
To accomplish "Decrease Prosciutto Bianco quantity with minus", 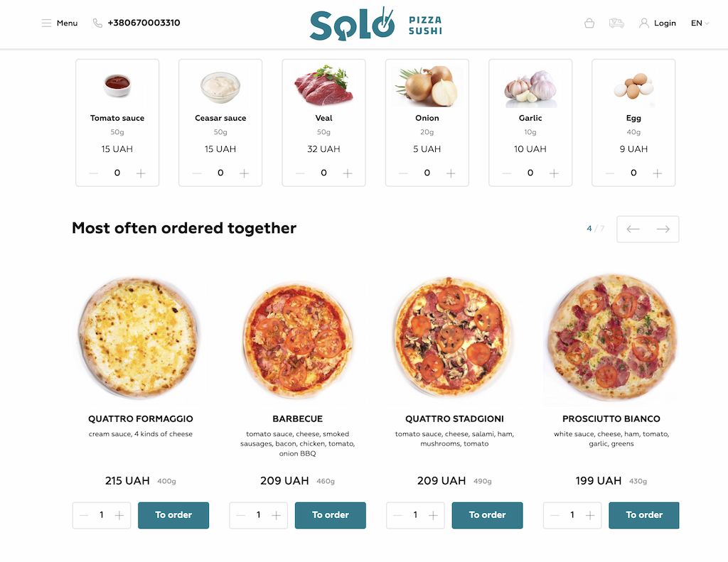I will point(555,515).
